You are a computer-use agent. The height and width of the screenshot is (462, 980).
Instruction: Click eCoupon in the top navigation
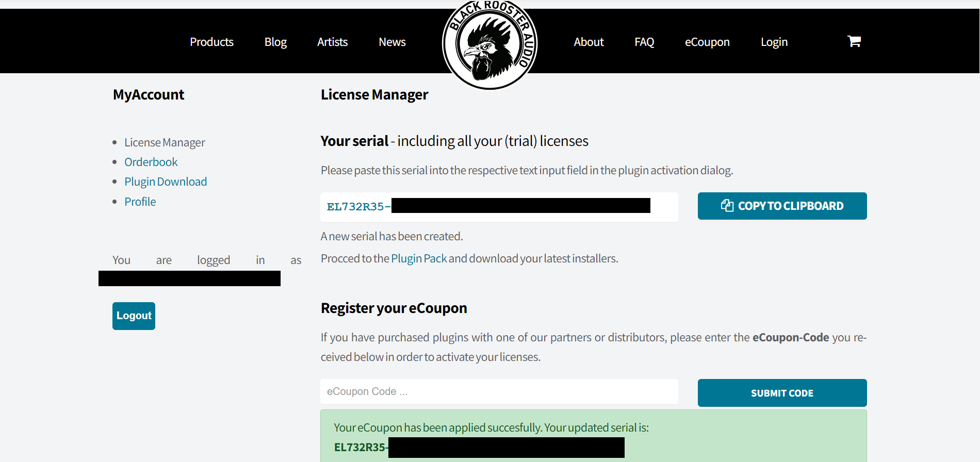click(x=707, y=42)
